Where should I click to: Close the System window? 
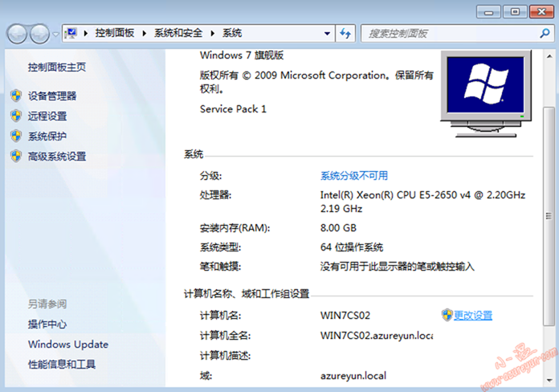click(x=541, y=12)
